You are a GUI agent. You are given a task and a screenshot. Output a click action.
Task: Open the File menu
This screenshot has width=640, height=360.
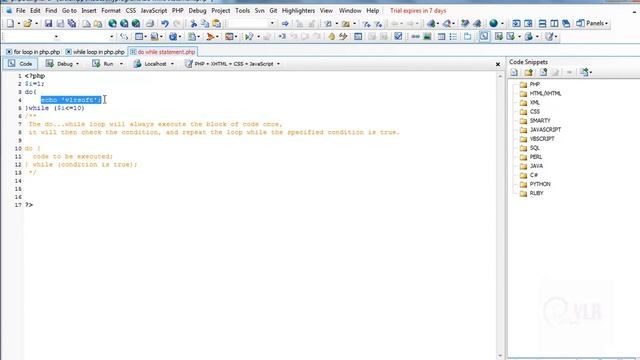pyautogui.click(x=20, y=11)
